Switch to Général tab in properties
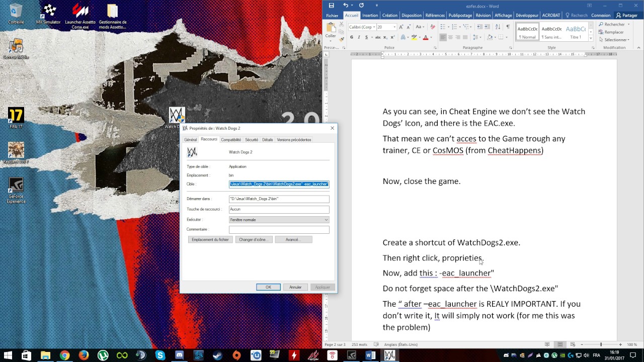 (190, 140)
